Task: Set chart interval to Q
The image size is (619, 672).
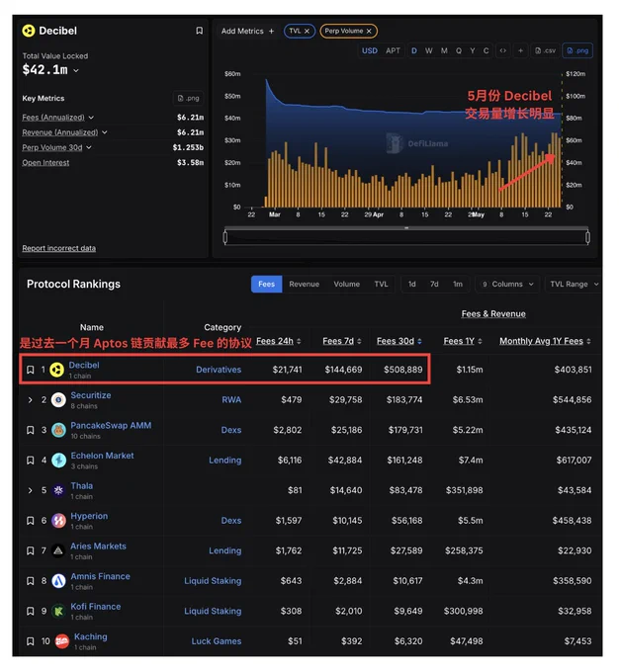Action: point(459,50)
